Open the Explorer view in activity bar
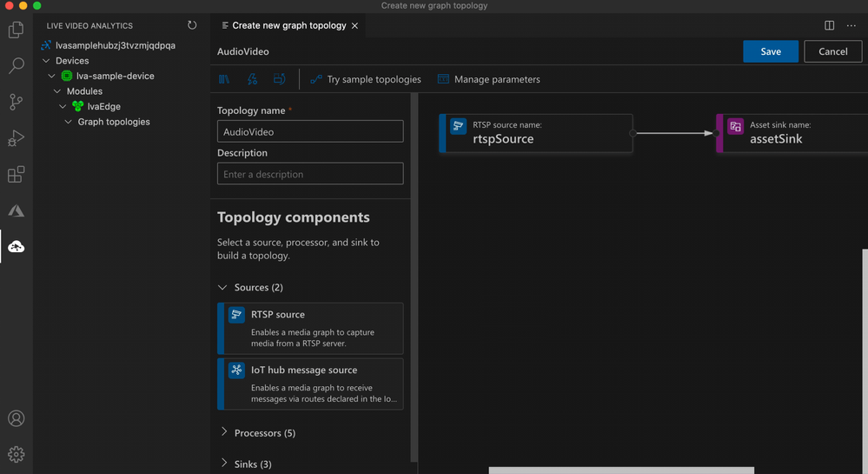The image size is (868, 474). click(16, 30)
